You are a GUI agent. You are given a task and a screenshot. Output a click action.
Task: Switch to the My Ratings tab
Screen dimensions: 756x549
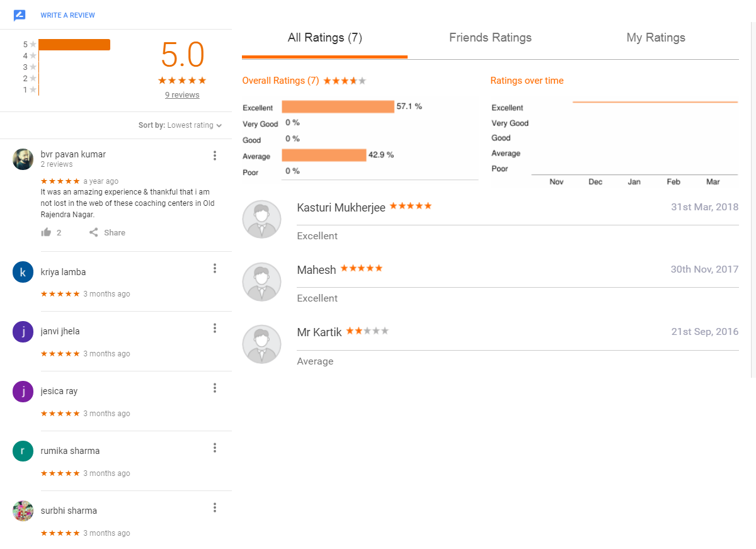point(656,38)
